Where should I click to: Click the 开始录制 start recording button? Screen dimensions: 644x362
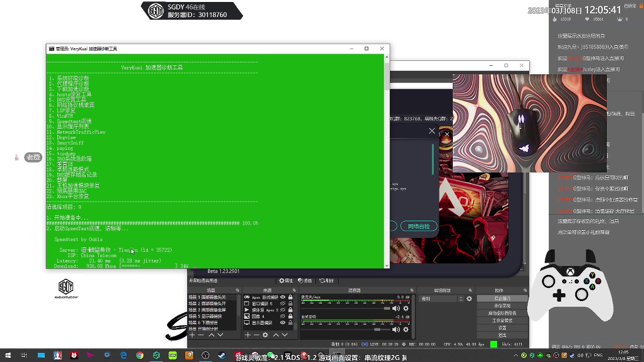[x=502, y=306]
